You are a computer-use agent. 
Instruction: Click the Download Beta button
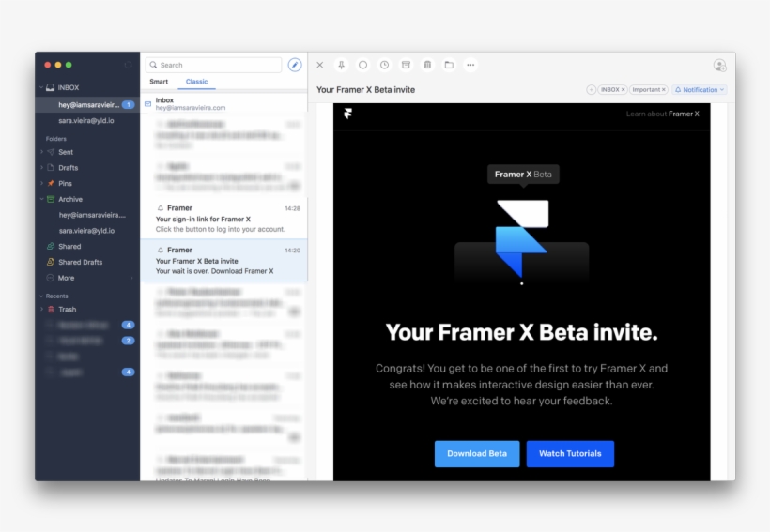pos(477,454)
